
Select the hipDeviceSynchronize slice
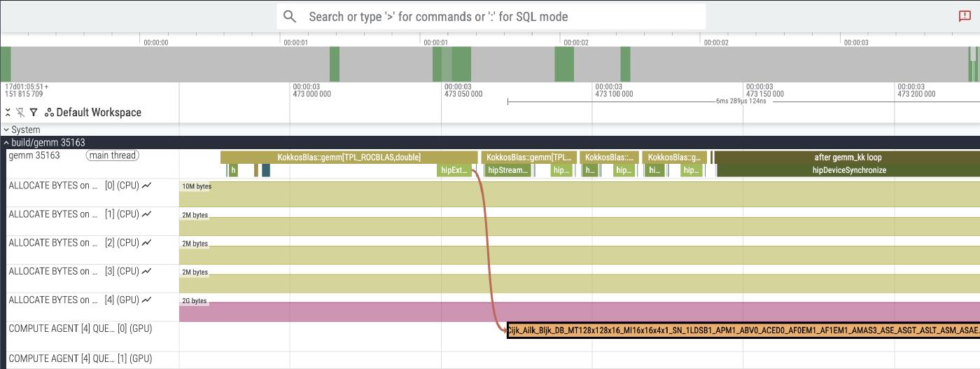(848, 170)
